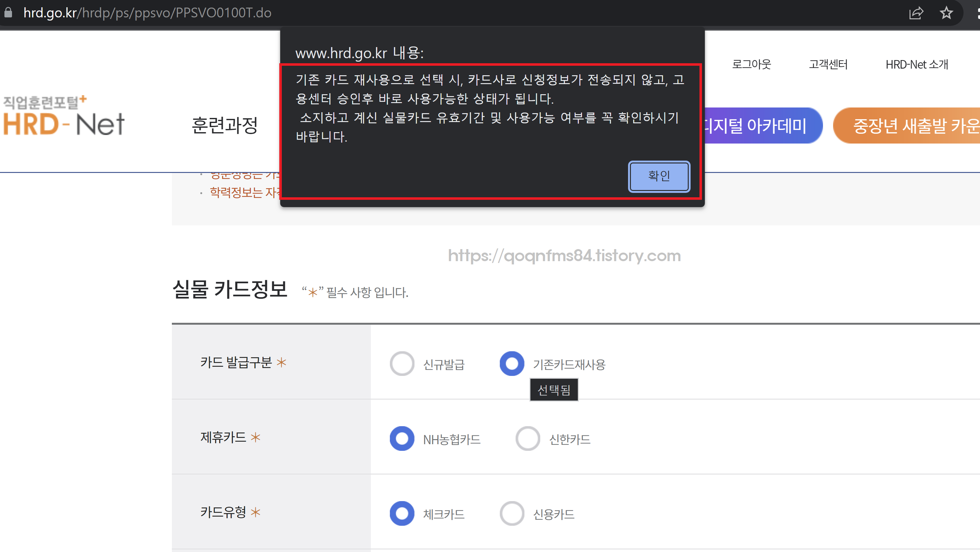Select 신용카드 card type
Image resolution: width=980 pixels, height=552 pixels.
(512, 513)
